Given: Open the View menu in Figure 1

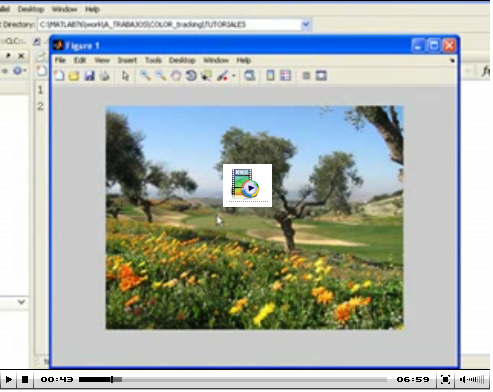Looking at the screenshot, I should [x=102, y=60].
